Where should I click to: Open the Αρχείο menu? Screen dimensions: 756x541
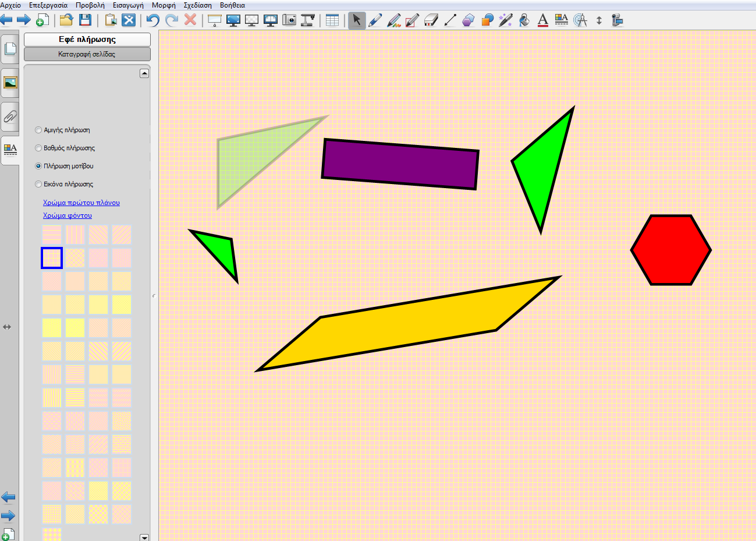click(10, 5)
